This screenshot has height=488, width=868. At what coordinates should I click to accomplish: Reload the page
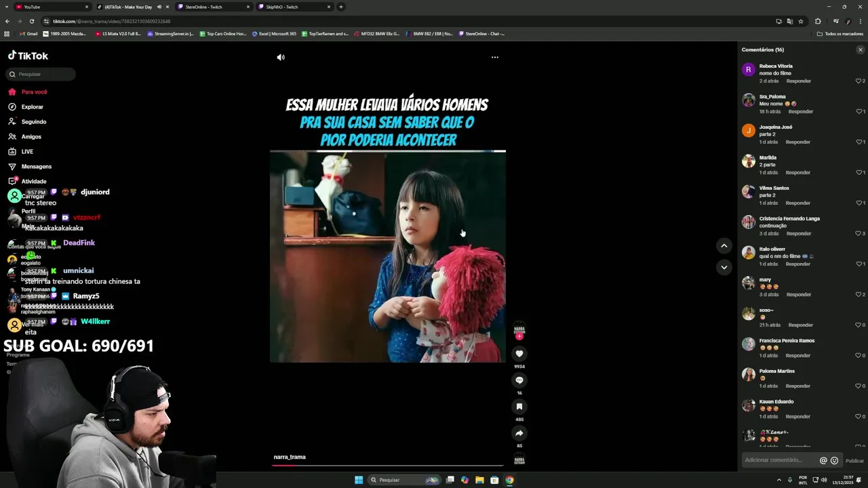31,21
